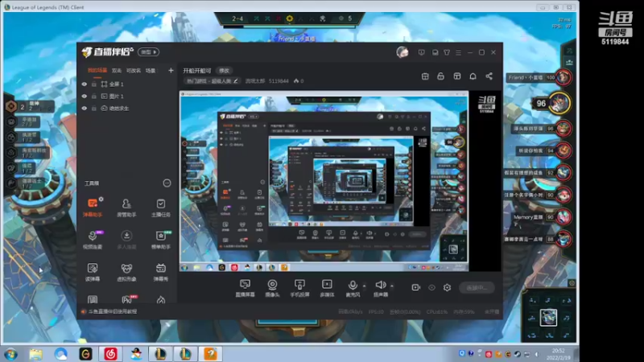Open the mode switch pill beside logo
The image size is (644, 362).
pos(149,52)
